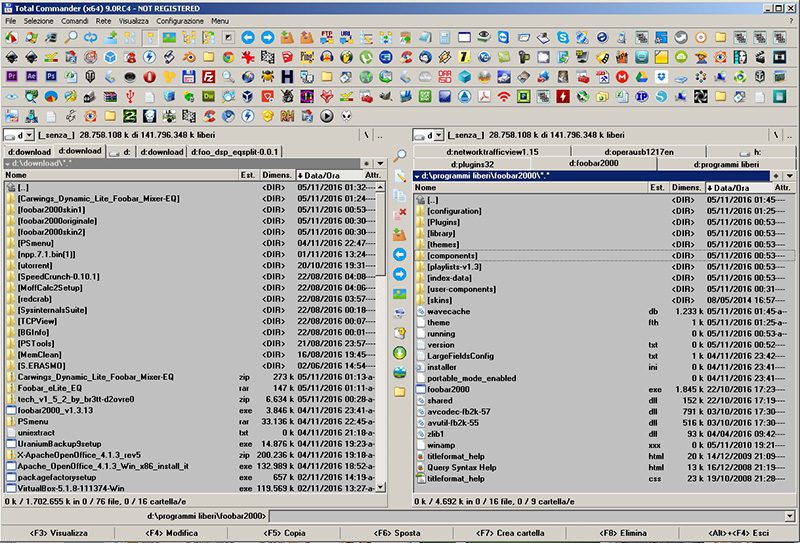Click the F3 Visualizza button
The height and width of the screenshot is (543, 800).
58,533
